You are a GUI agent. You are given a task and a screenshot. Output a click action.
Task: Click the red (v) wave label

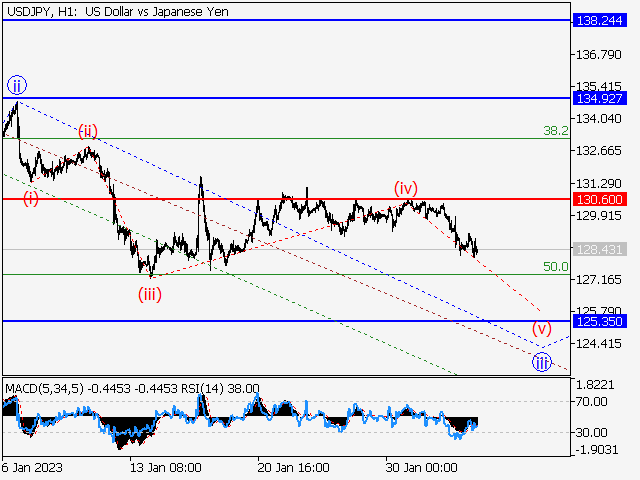pyautogui.click(x=542, y=329)
